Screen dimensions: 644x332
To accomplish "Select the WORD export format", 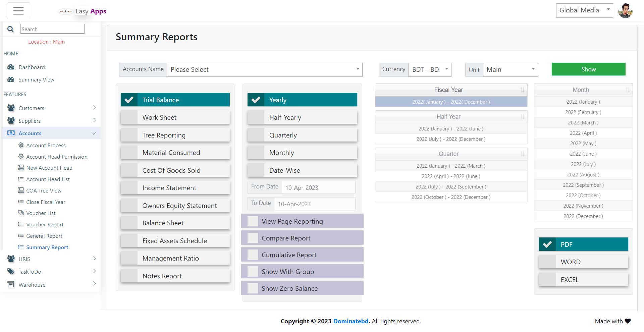I will click(583, 262).
